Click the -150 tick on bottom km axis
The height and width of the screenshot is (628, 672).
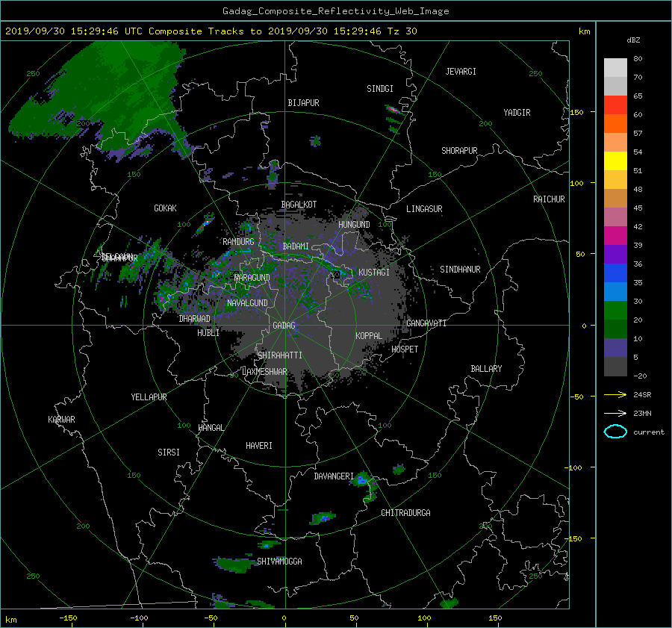pos(68,618)
